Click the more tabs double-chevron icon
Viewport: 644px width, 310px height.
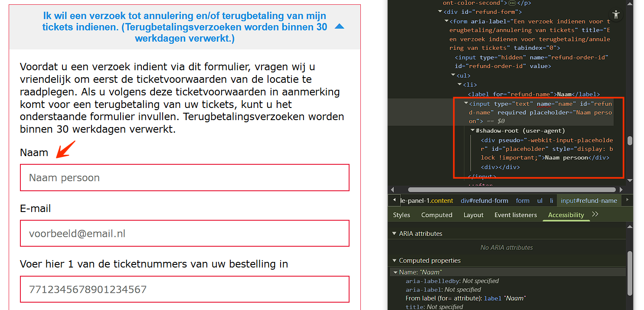[x=595, y=214]
